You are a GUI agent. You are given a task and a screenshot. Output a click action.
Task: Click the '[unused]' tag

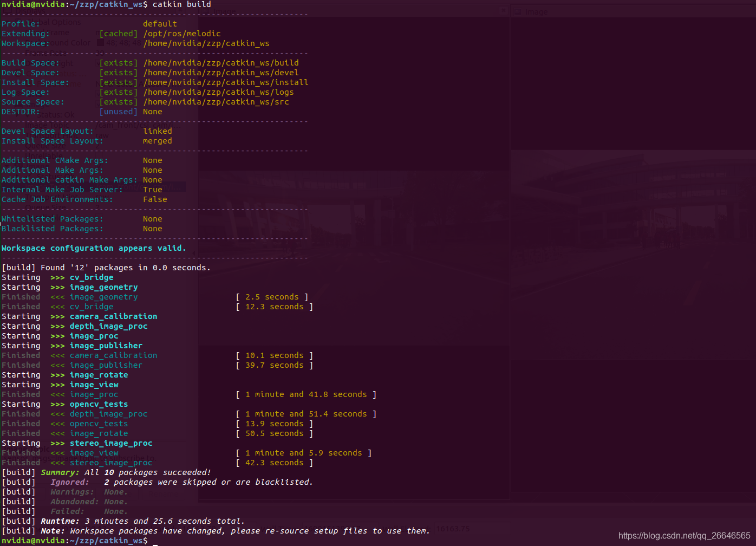(x=119, y=112)
